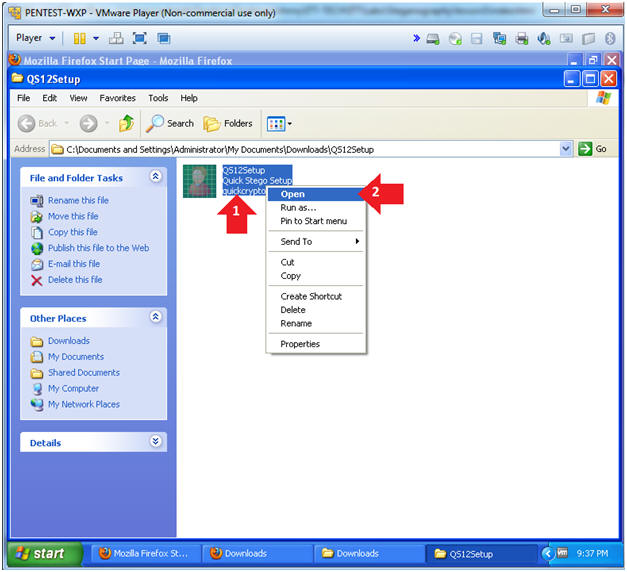Click the Windows XP start button
This screenshot has width=627, height=572.
[45, 554]
